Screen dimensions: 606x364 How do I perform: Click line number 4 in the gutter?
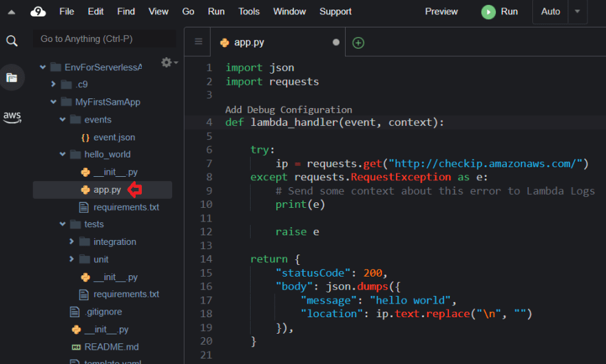(209, 122)
